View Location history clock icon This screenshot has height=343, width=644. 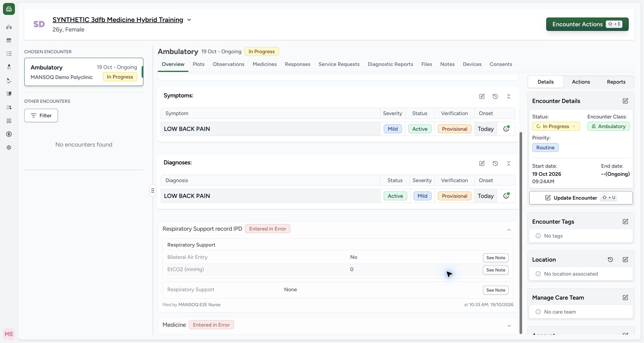point(610,260)
